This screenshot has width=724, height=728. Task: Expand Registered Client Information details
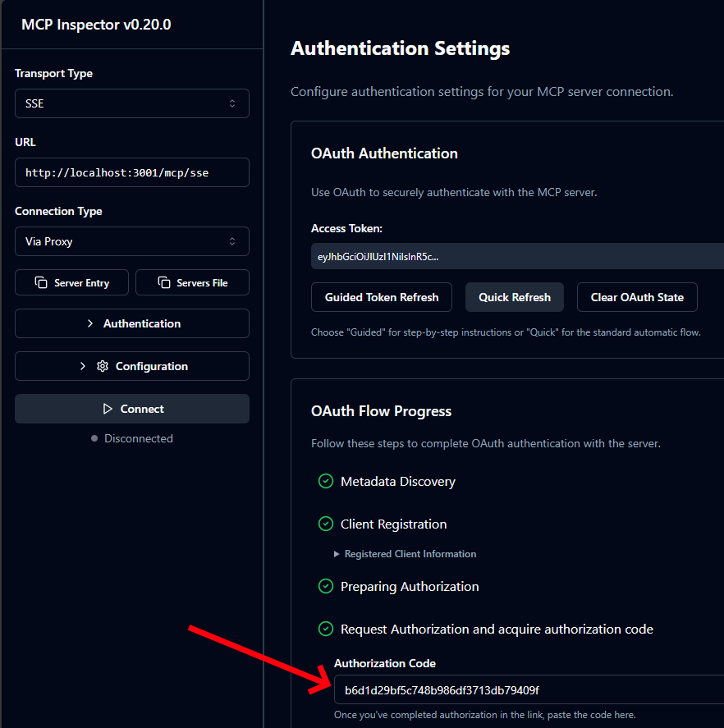(405, 554)
